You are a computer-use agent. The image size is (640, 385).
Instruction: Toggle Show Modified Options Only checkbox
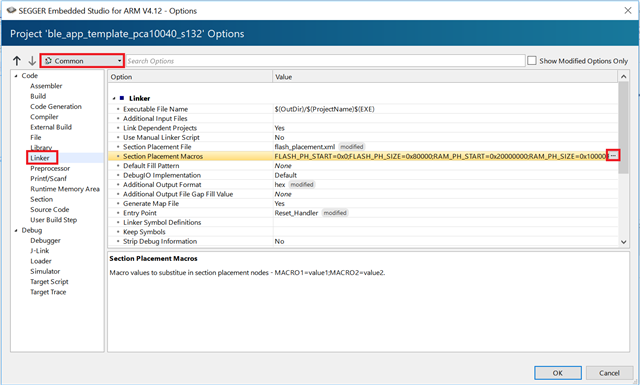pos(532,60)
